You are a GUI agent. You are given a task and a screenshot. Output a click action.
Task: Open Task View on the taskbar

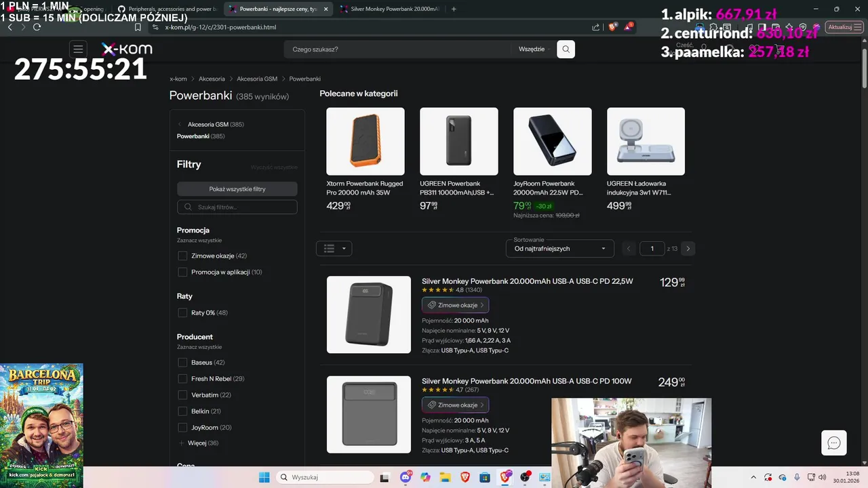[x=385, y=477]
